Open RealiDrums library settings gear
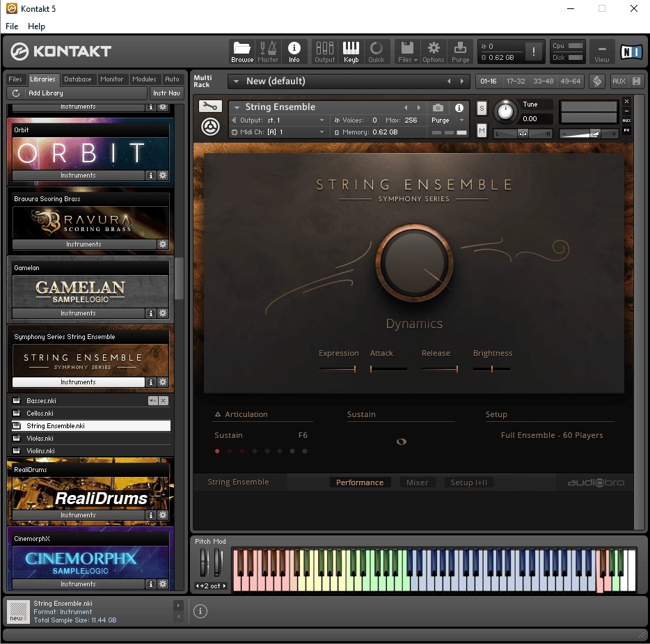The image size is (650, 644). (x=163, y=515)
